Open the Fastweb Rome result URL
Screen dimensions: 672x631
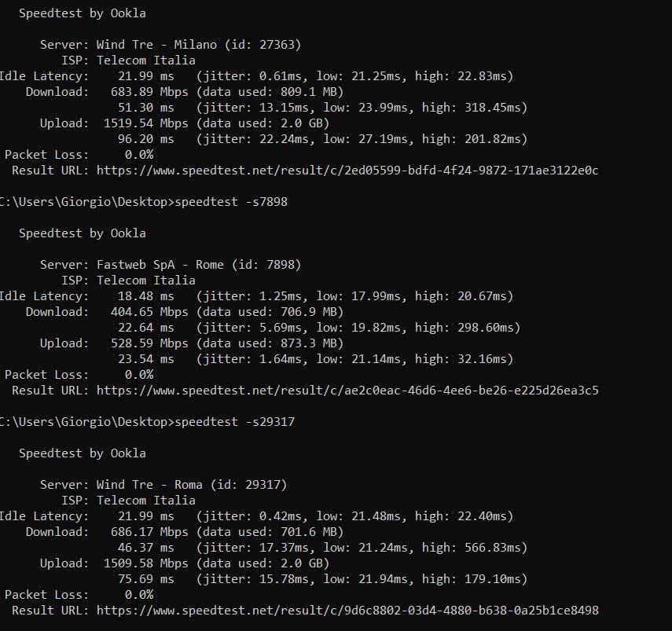(x=347, y=391)
